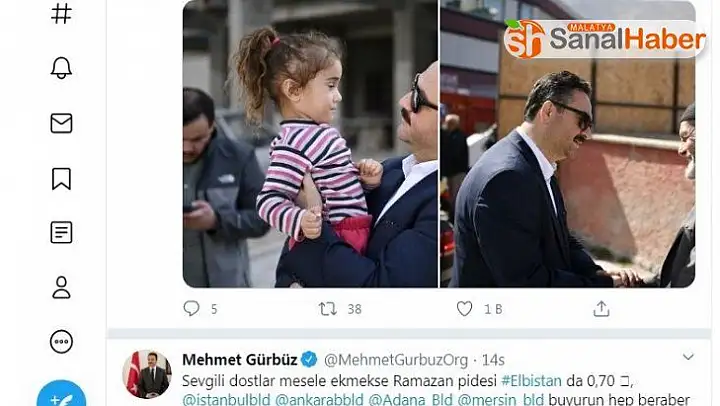Click the @istanbulbld mention link

(226, 400)
